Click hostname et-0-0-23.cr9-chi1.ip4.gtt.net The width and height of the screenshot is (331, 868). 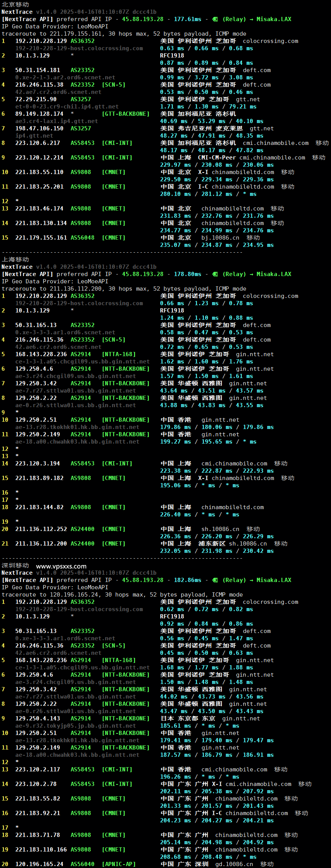(x=67, y=107)
